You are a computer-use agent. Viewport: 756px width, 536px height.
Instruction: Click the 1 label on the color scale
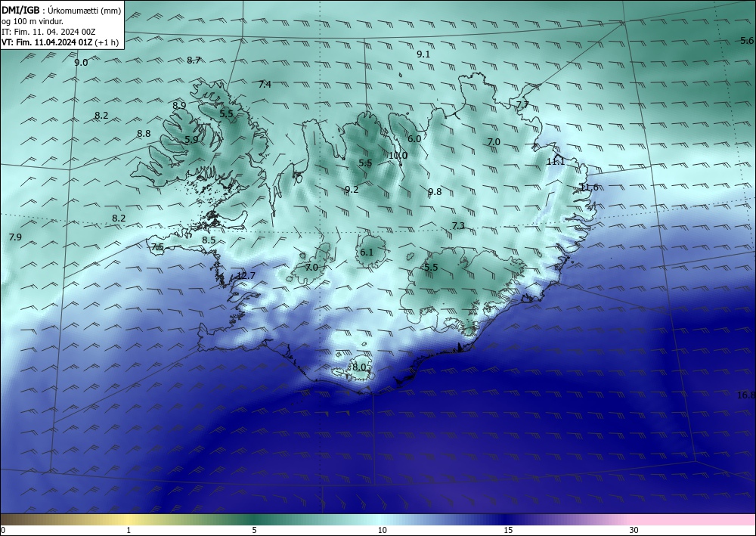pos(129,531)
